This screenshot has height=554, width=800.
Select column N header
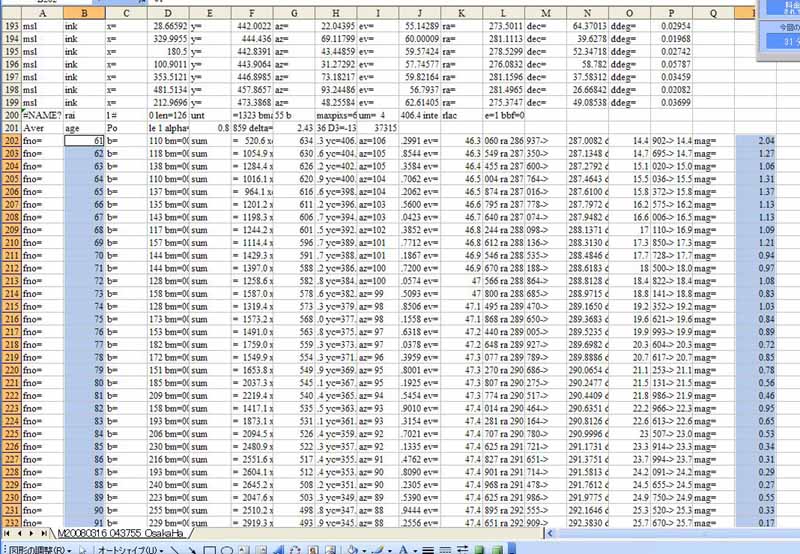pyautogui.click(x=587, y=13)
